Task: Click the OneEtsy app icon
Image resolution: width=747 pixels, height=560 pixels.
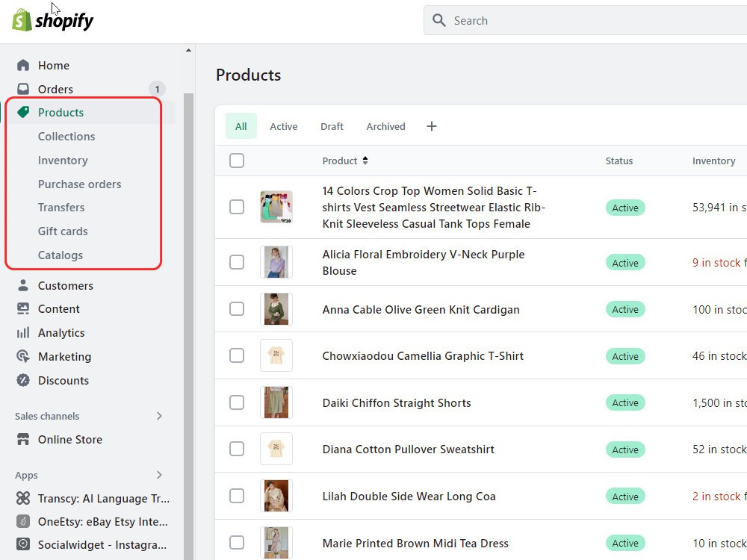Action: 23,521
